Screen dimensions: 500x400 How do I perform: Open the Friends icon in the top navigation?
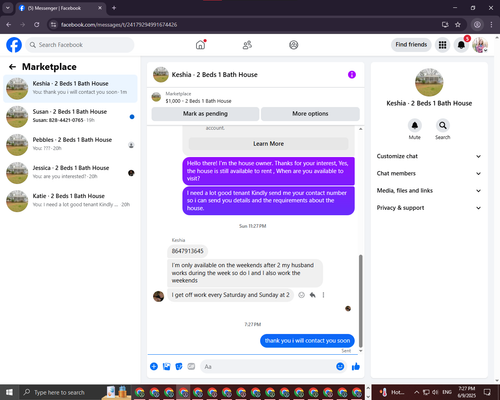click(247, 45)
